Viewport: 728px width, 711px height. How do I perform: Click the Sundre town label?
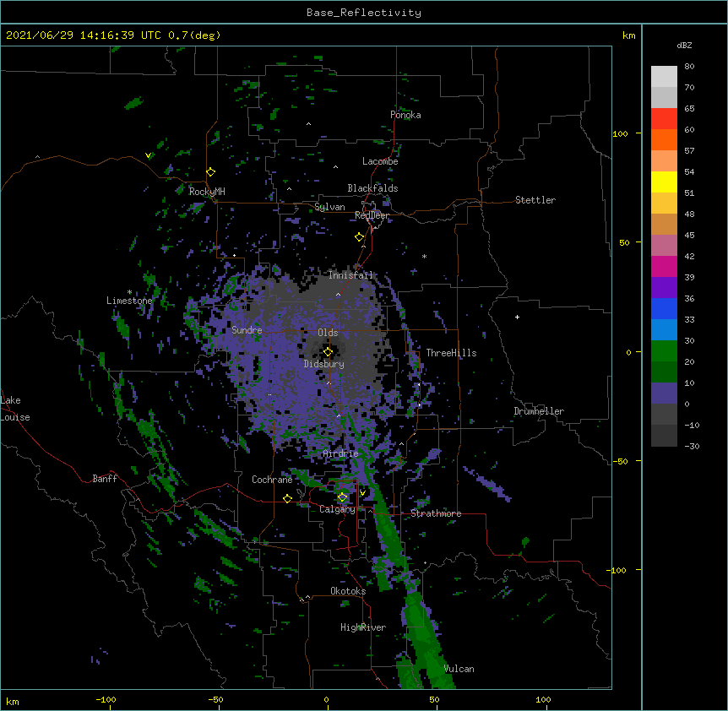247,330
